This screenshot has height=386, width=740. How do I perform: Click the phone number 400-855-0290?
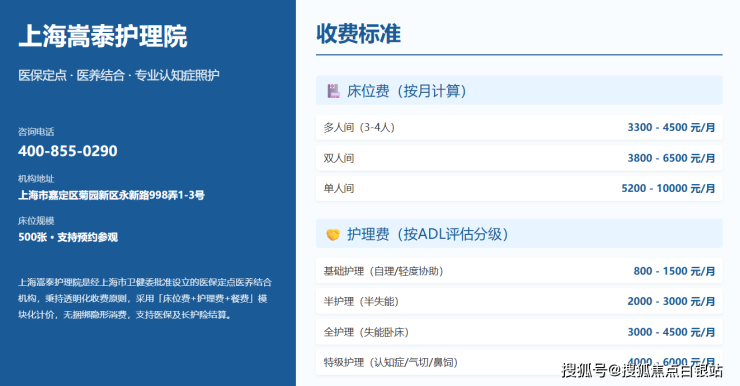(x=68, y=151)
